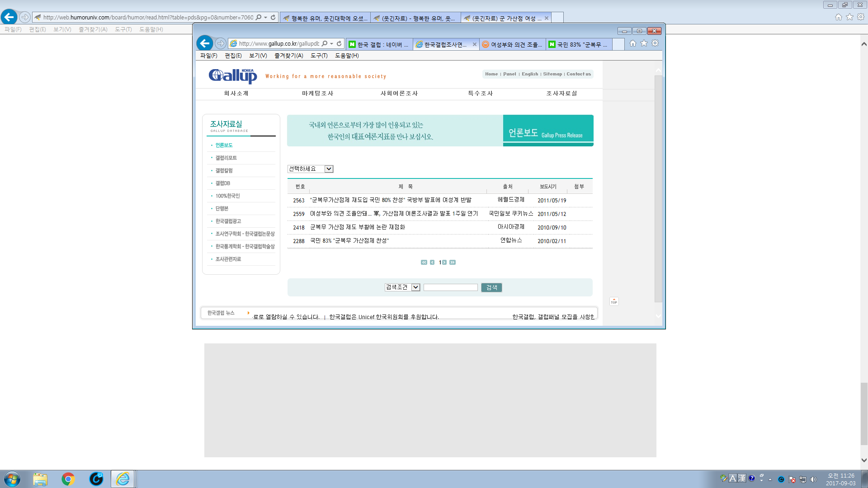Click outer page vertical scrollbar thumb
Image resolution: width=868 pixels, height=488 pixels.
pyautogui.click(x=864, y=413)
